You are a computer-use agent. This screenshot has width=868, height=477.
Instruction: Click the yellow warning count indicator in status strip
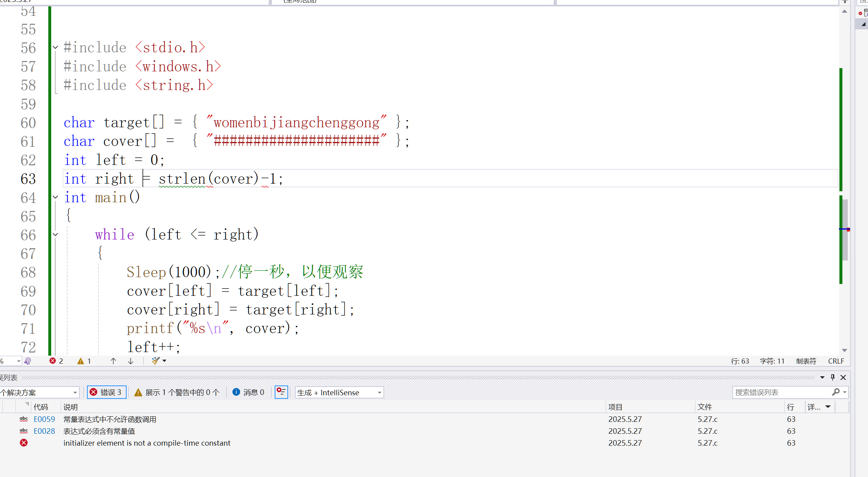click(x=84, y=361)
